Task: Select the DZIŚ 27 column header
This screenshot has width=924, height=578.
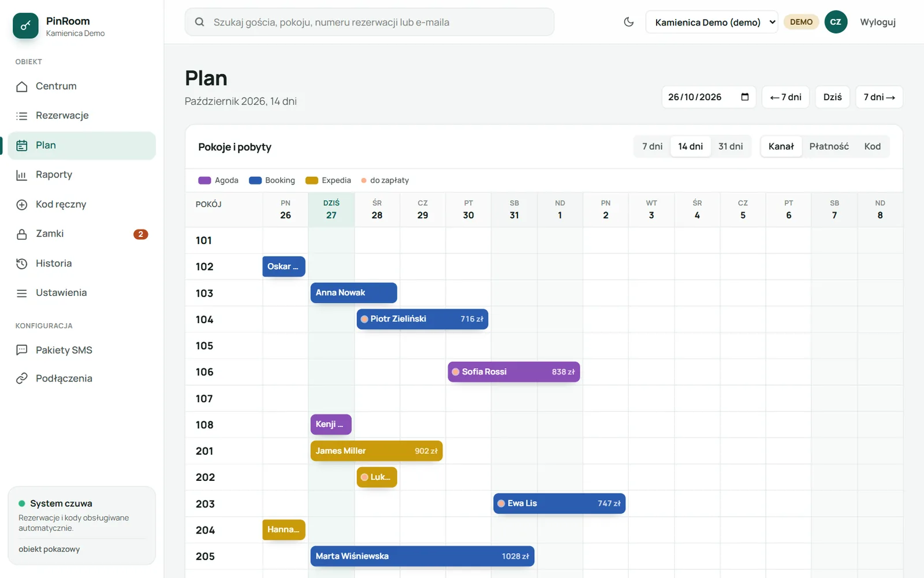Action: tap(331, 209)
